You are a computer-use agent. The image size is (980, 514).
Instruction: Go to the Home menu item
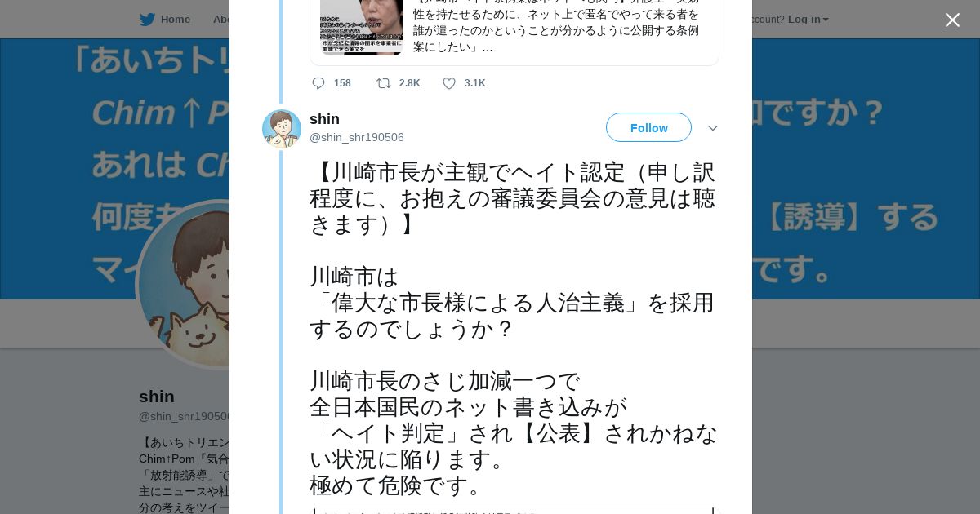175,20
